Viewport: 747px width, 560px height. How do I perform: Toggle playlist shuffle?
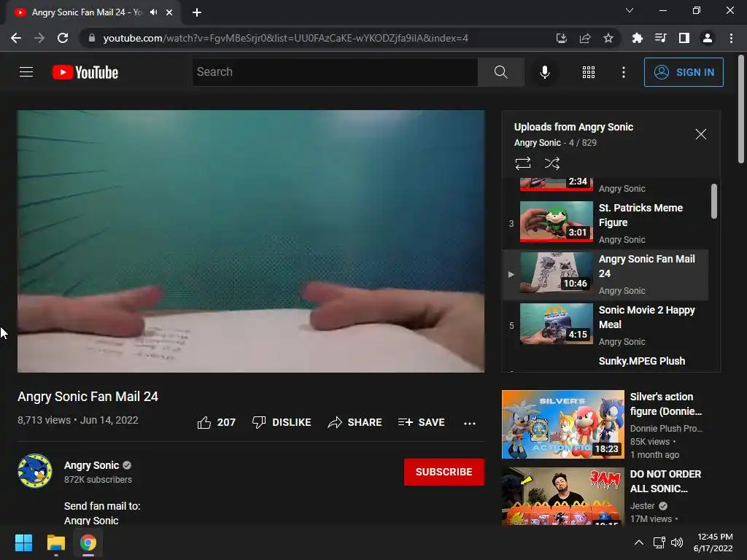[551, 163]
